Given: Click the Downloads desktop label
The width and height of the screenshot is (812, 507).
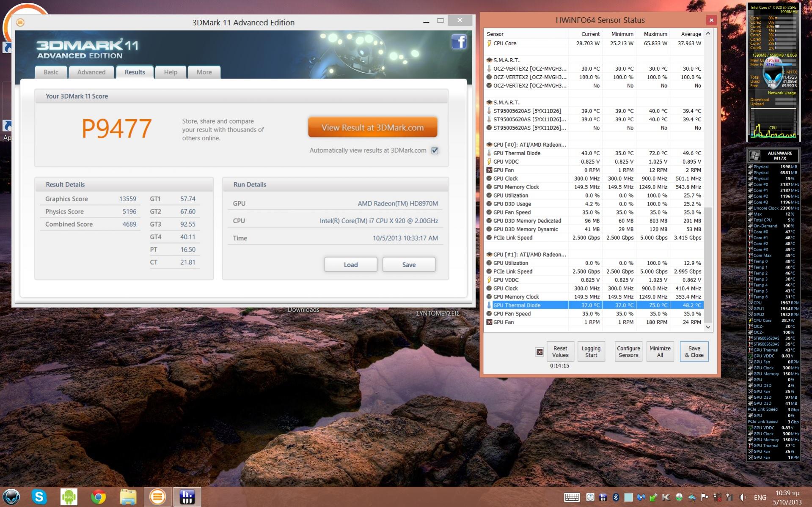Looking at the screenshot, I should point(303,310).
